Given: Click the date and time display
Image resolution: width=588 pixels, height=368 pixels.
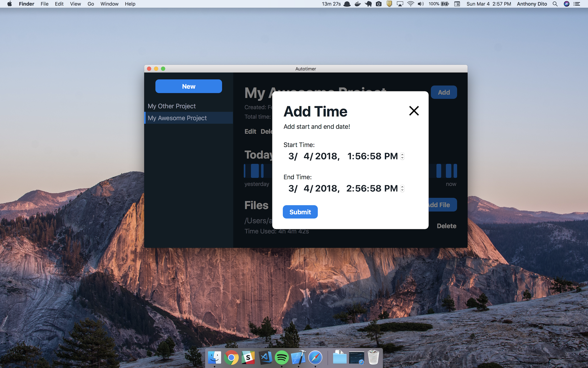Looking at the screenshot, I should point(489,4).
